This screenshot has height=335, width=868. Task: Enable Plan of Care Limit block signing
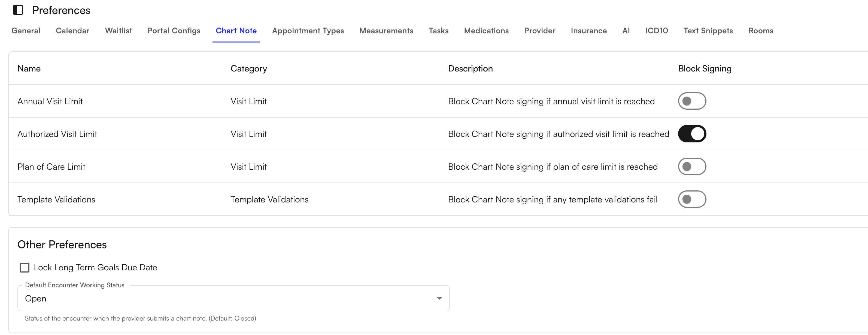coord(692,166)
